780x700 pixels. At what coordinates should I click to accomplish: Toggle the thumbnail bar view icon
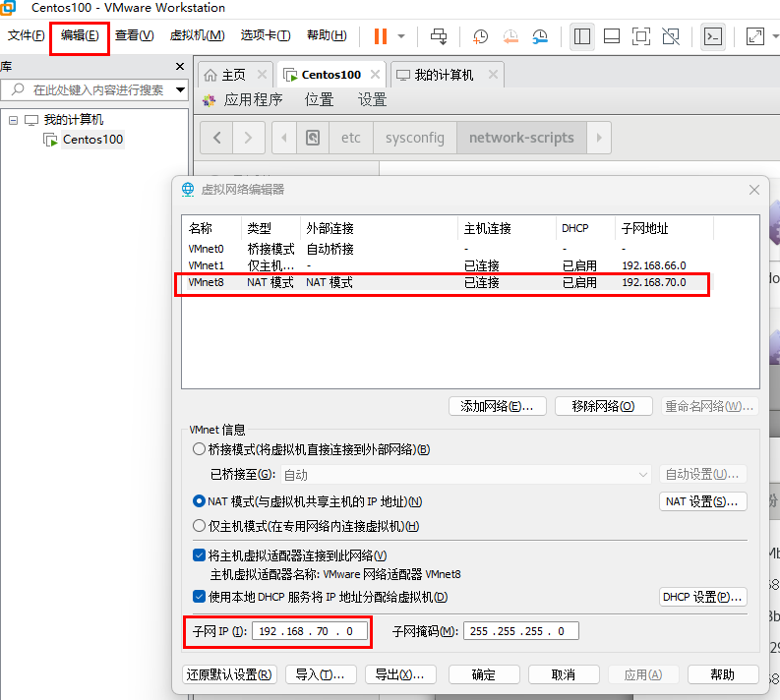[x=612, y=36]
